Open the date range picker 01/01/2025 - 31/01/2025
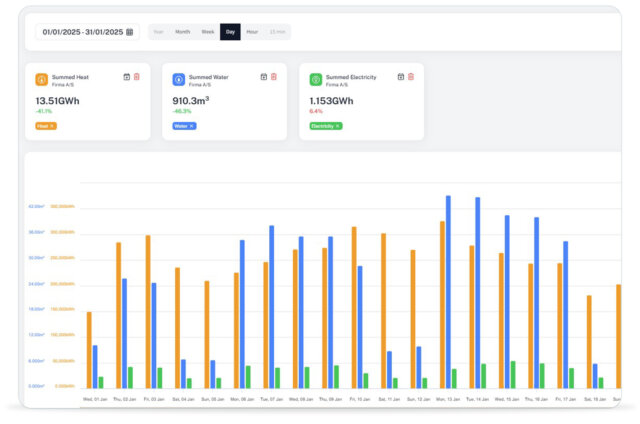 click(x=88, y=32)
